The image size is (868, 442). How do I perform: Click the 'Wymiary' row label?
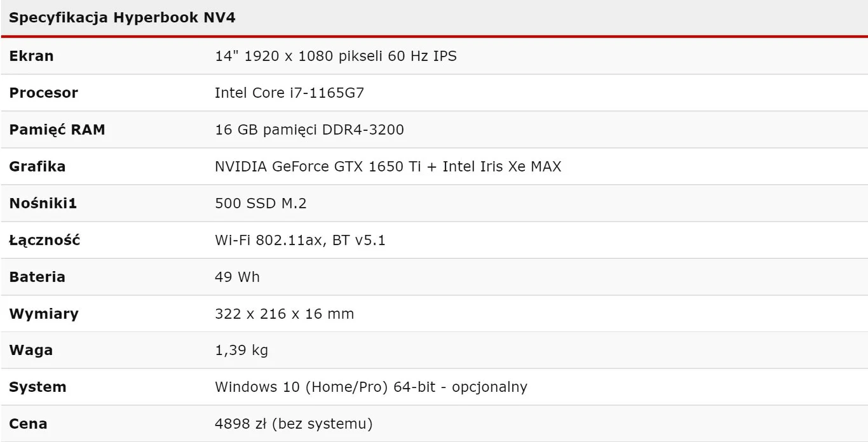coord(44,314)
